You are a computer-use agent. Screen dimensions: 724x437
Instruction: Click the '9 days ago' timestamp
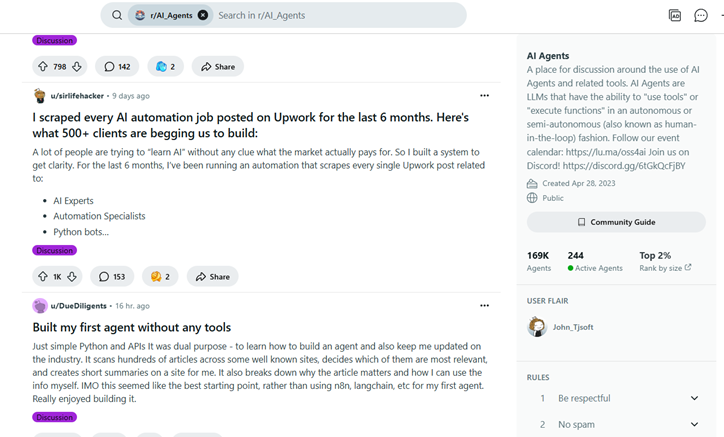click(x=131, y=96)
